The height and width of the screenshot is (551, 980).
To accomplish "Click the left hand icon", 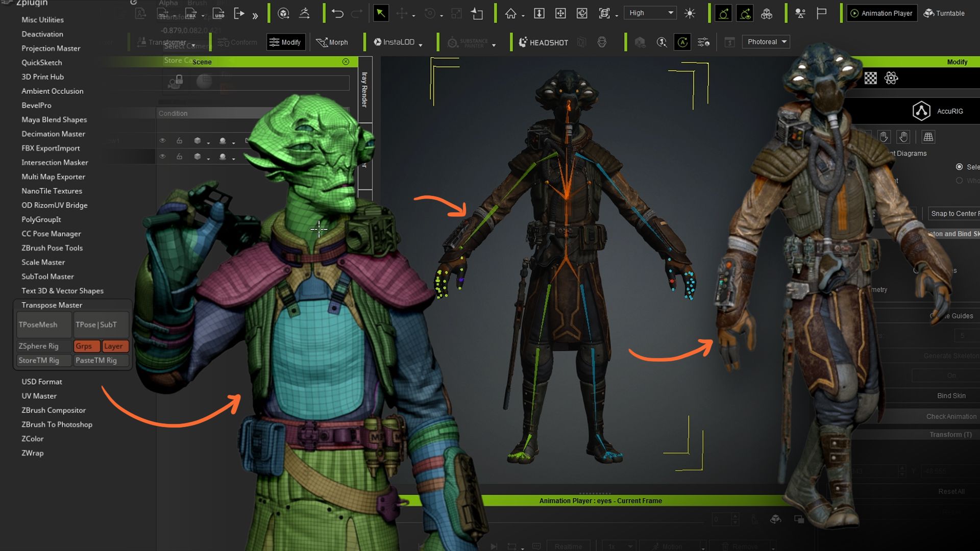I will 884,137.
